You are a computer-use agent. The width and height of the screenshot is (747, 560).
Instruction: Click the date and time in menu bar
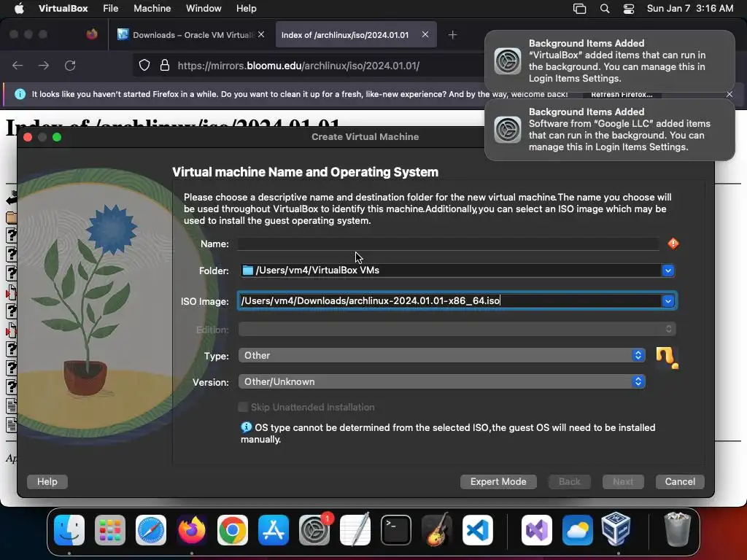click(690, 9)
